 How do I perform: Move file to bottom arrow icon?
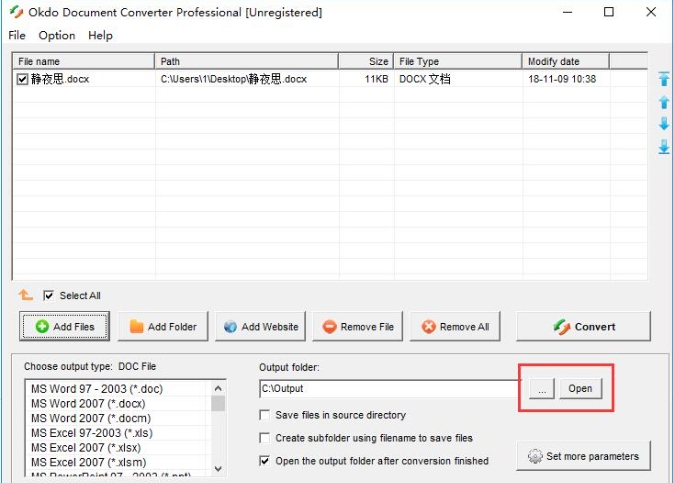click(x=664, y=146)
